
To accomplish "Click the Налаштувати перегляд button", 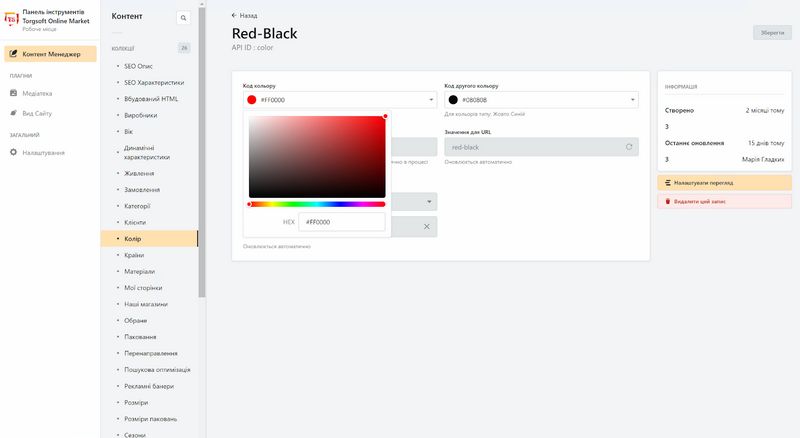I will [x=724, y=182].
